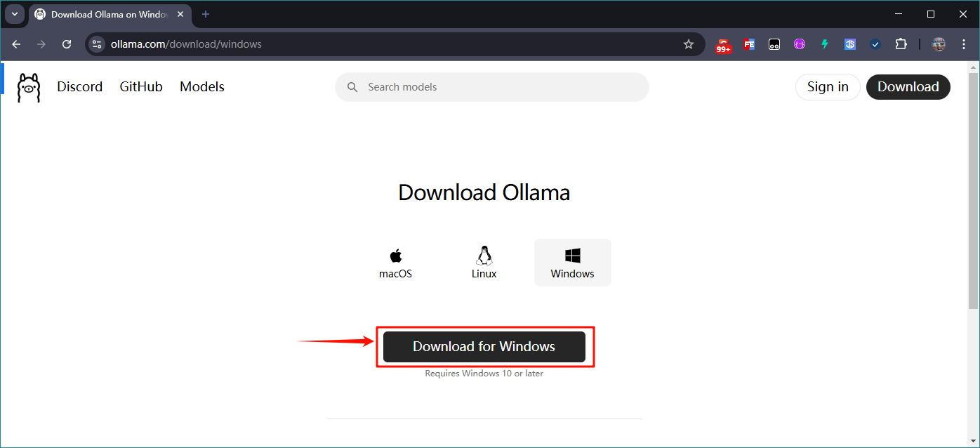Image resolution: width=980 pixels, height=448 pixels.
Task: Click the Search models input field
Action: click(x=491, y=86)
